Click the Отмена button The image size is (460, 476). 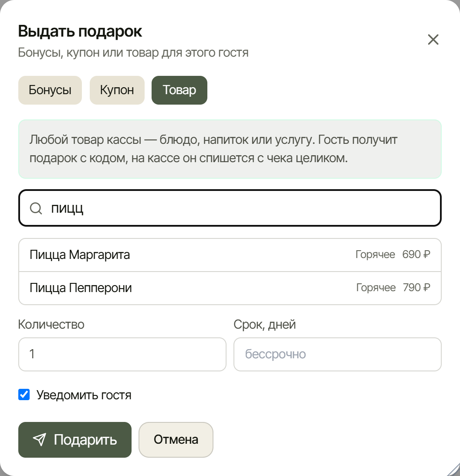[x=176, y=439]
